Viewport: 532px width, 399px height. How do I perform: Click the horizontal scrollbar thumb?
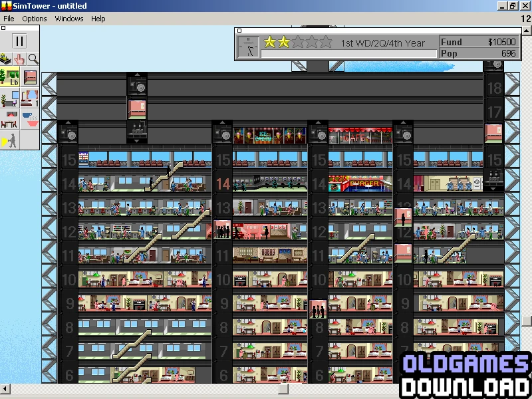283,389
